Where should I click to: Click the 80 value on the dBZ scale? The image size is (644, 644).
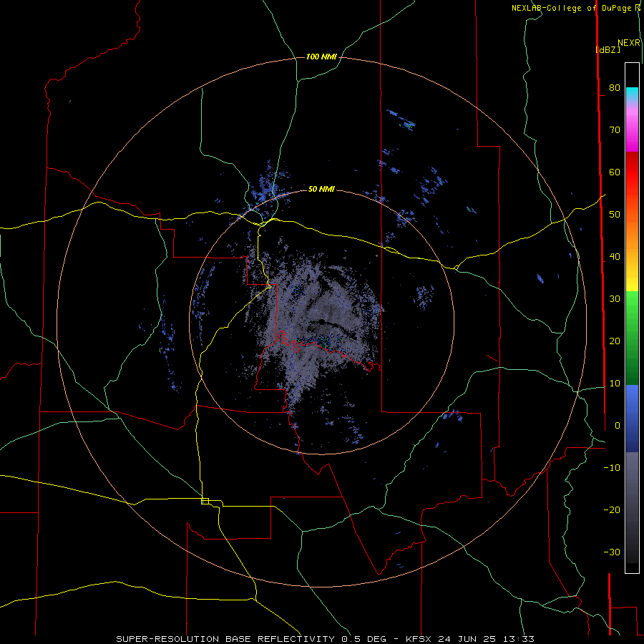(x=615, y=87)
